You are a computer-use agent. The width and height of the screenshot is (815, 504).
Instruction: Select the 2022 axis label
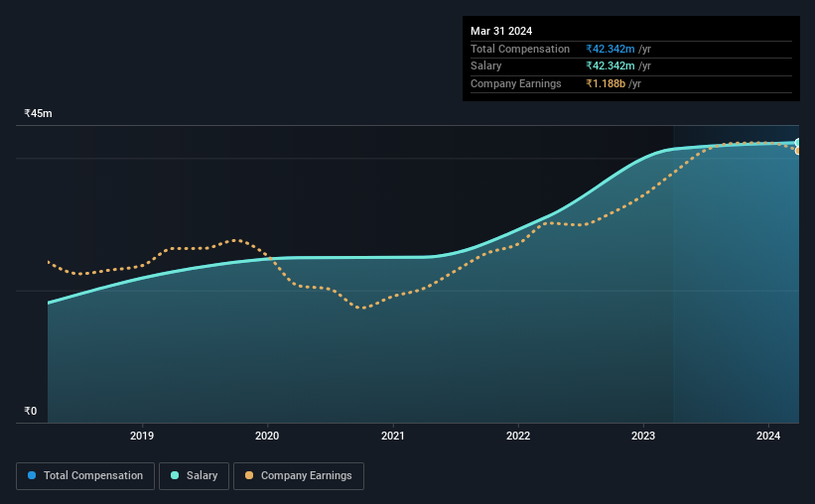tap(518, 436)
